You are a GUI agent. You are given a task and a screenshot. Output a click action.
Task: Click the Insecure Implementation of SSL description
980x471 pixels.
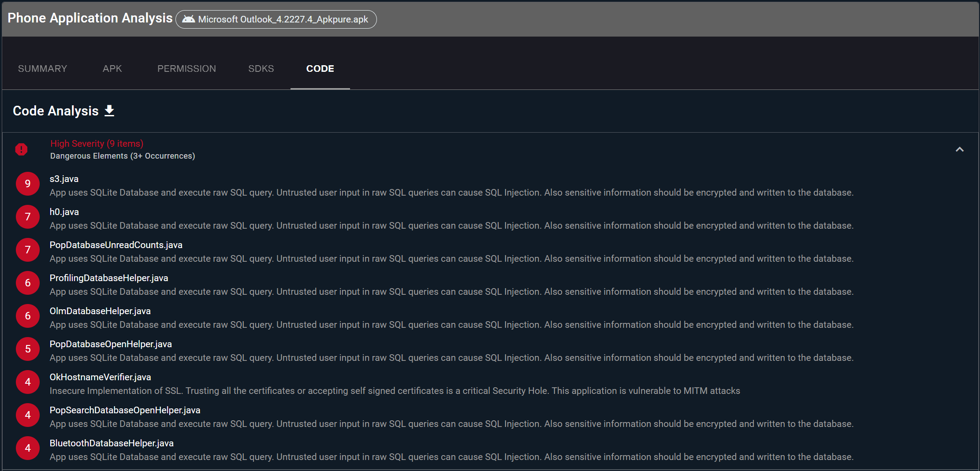pyautogui.click(x=395, y=391)
